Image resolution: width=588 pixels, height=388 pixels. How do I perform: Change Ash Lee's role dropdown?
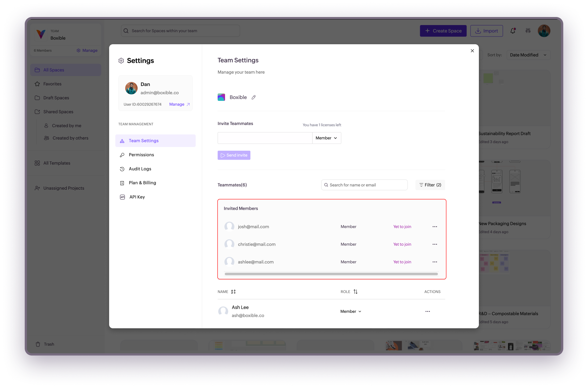coord(351,312)
